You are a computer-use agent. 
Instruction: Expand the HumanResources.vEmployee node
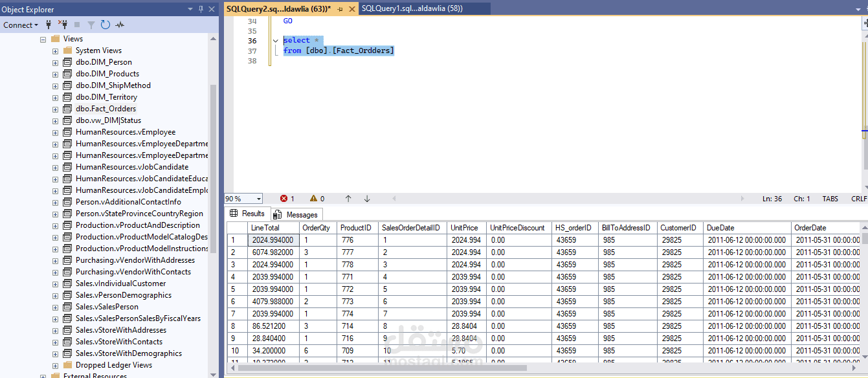tap(55, 132)
